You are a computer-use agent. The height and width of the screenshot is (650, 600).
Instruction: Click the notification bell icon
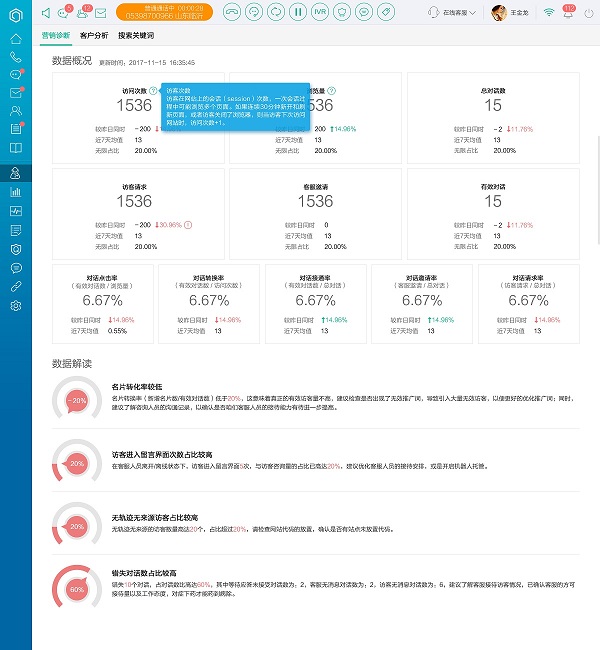tap(567, 12)
